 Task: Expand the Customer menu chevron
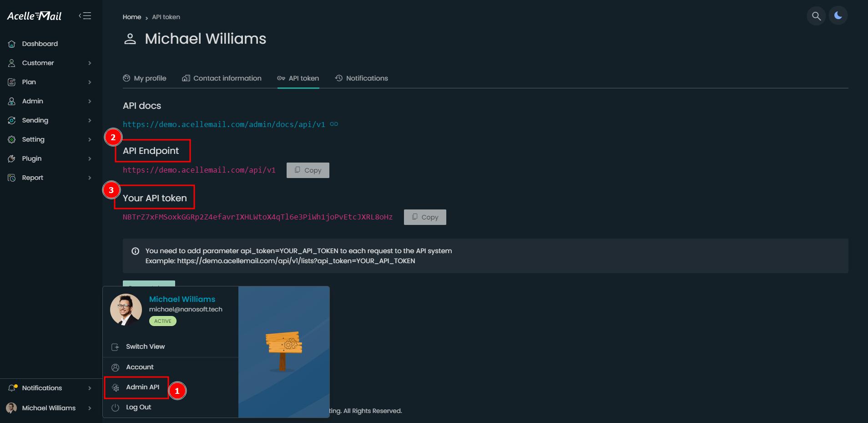click(90, 63)
